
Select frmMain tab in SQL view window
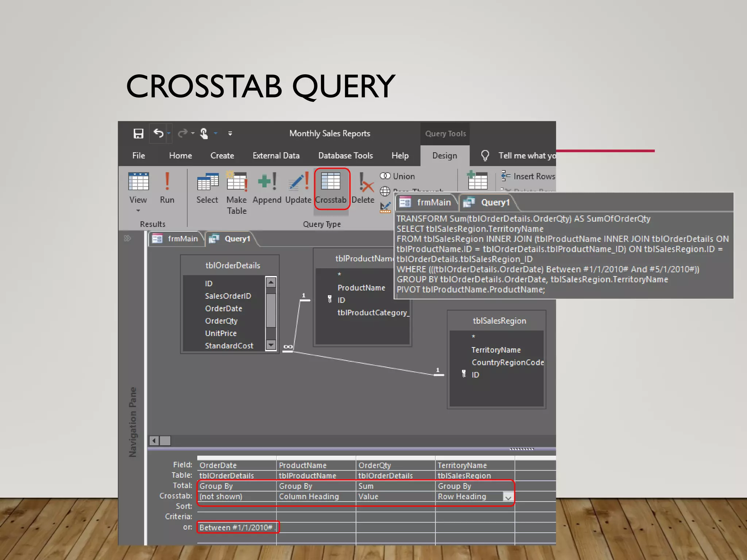pos(426,202)
